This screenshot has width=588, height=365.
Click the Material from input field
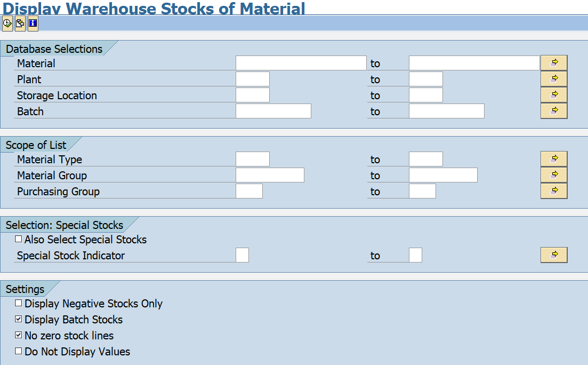click(301, 63)
